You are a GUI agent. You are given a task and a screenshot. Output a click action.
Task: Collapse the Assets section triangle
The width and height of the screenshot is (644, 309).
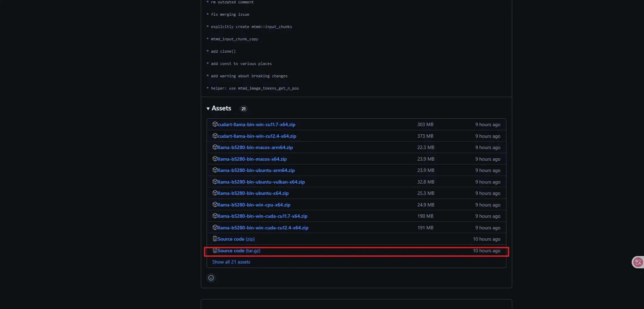(208, 109)
